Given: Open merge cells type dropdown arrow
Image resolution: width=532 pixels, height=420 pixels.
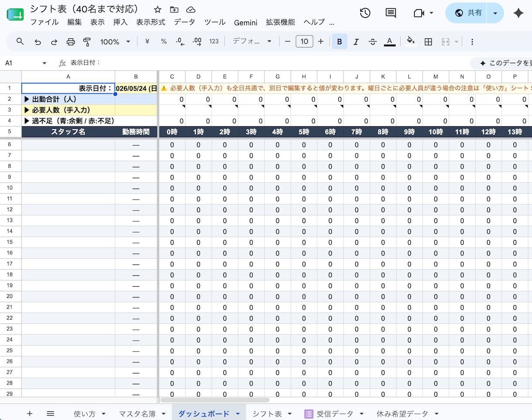Looking at the screenshot, I should (456, 41).
